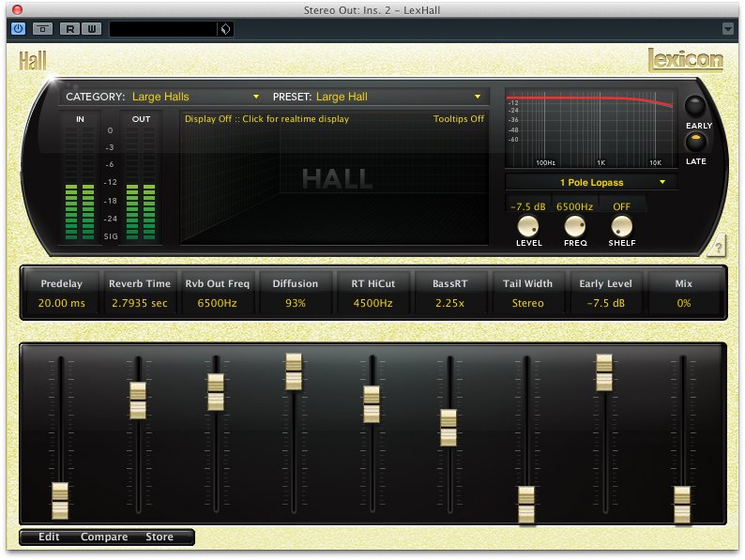745x560 pixels.
Task: Select the EARLY reflection button
Action: click(x=695, y=106)
